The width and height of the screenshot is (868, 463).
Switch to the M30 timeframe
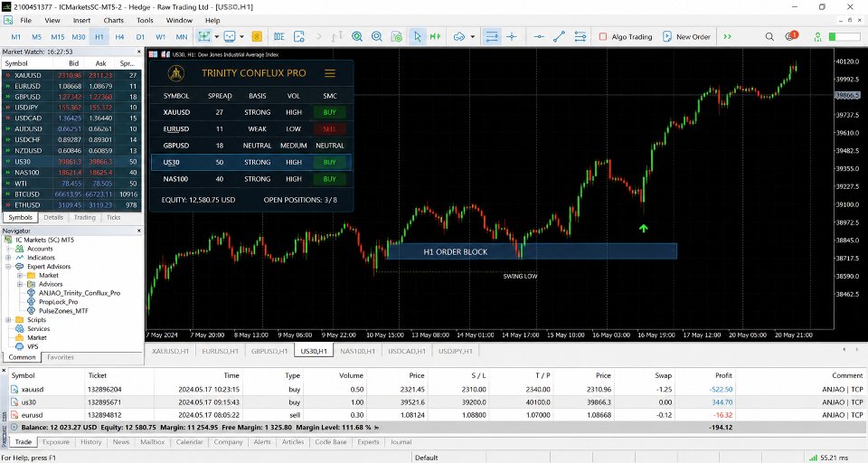pyautogui.click(x=79, y=36)
